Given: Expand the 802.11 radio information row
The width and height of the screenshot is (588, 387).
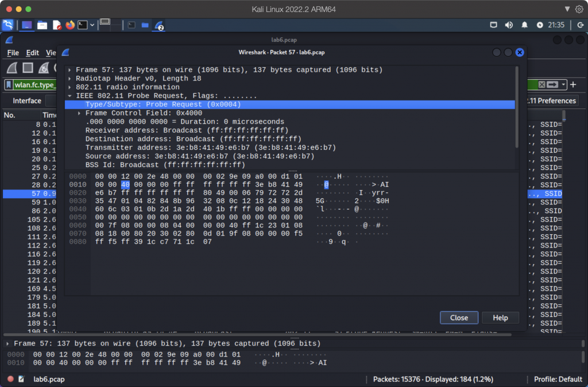Looking at the screenshot, I should click(x=69, y=87).
